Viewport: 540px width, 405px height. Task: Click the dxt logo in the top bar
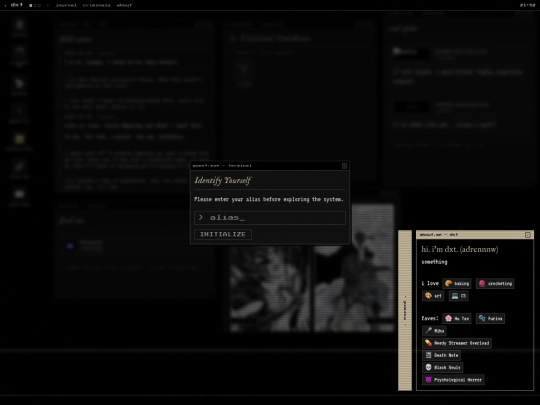pos(17,5)
